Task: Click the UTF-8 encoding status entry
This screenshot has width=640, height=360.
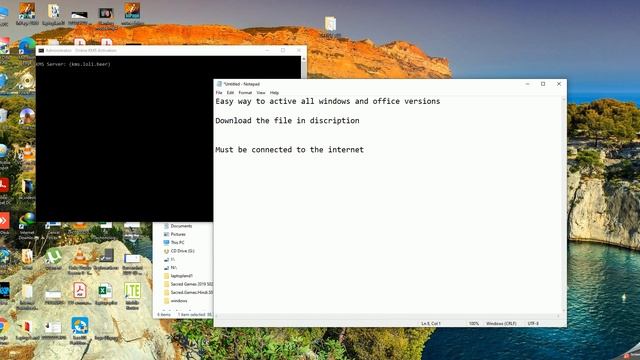Action: 533,323
